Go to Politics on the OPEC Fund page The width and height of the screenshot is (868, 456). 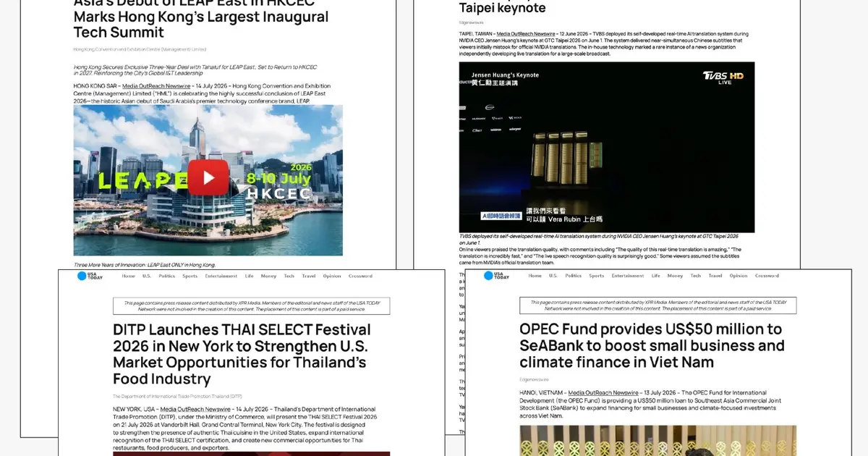pos(574,276)
